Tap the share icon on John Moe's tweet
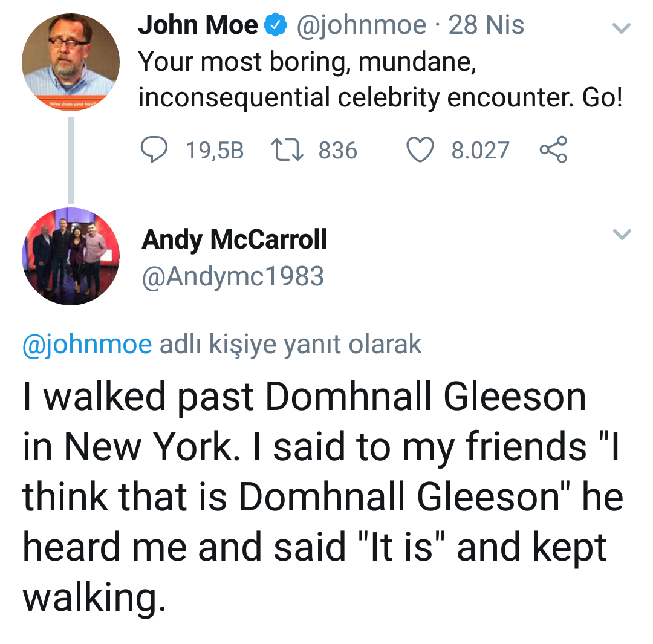 553,149
